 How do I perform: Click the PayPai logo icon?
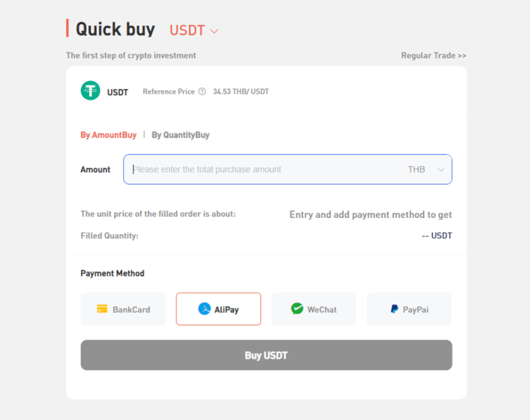(394, 309)
